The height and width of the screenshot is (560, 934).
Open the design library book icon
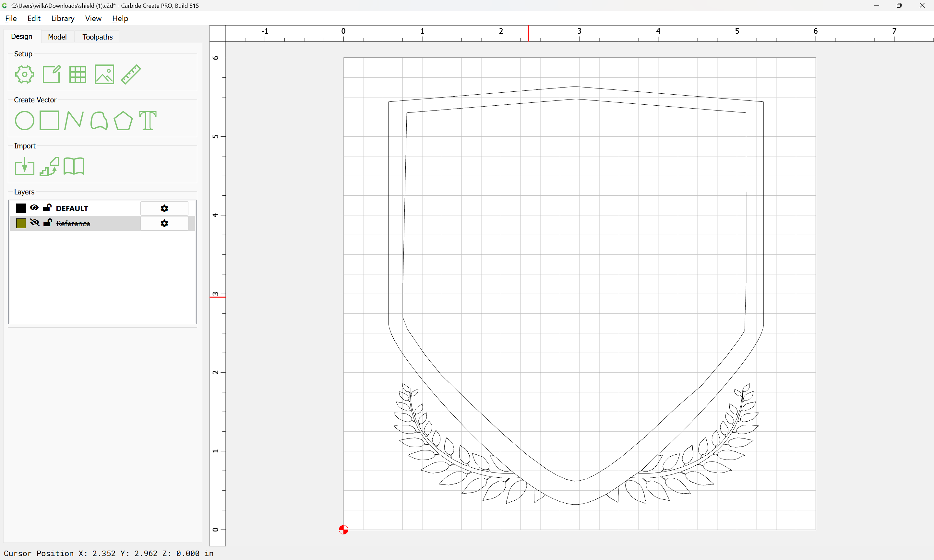click(x=74, y=167)
